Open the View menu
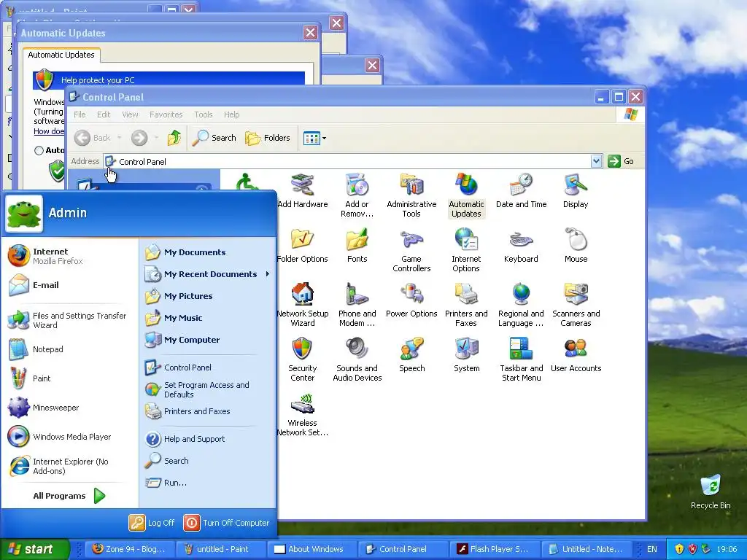This screenshot has width=747, height=560. coord(130,114)
